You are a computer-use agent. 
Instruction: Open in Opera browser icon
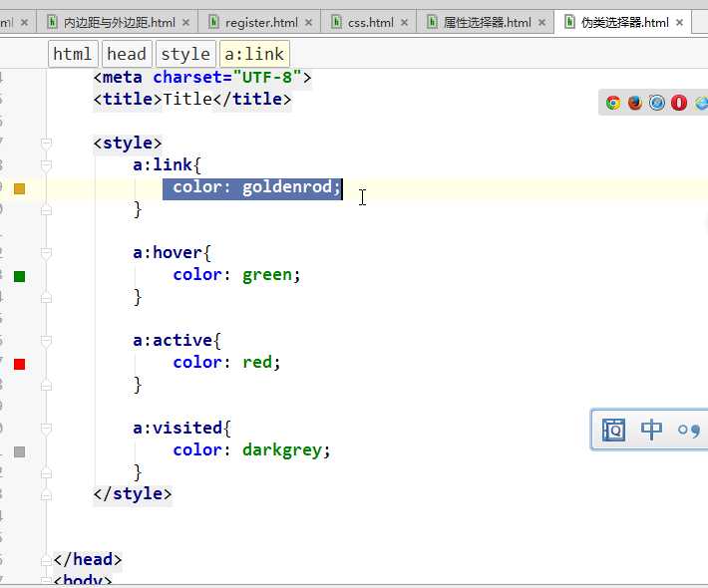(x=679, y=103)
